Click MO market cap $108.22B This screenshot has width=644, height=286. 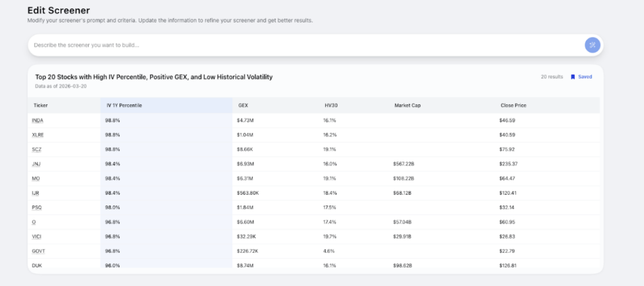(403, 179)
